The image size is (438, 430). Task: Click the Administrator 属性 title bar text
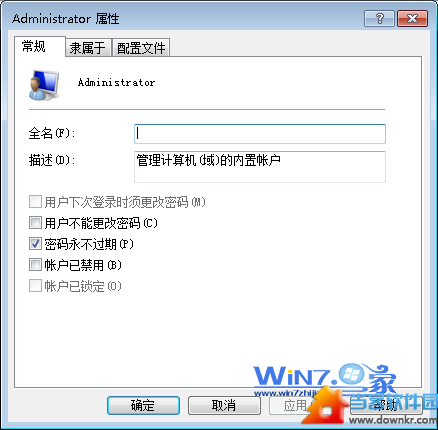point(66,19)
